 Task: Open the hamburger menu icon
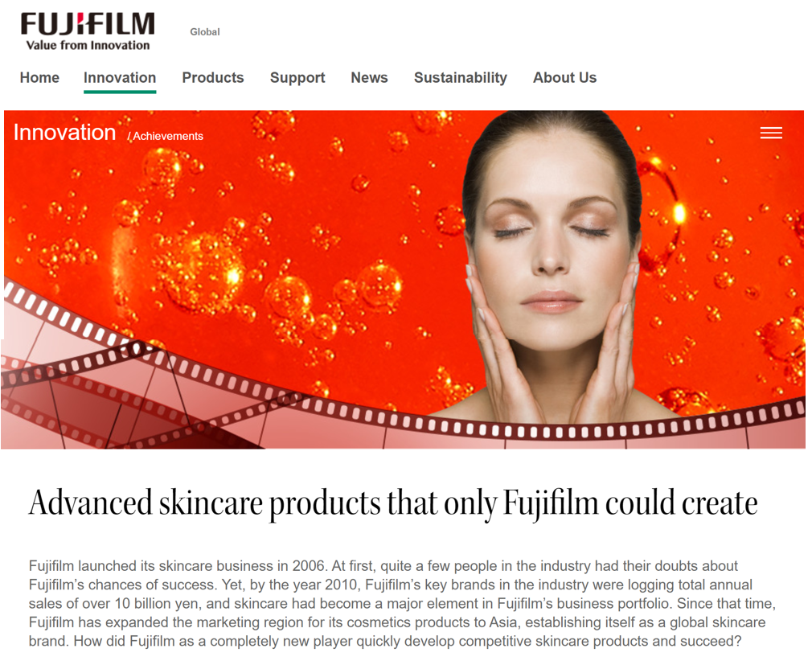(770, 133)
